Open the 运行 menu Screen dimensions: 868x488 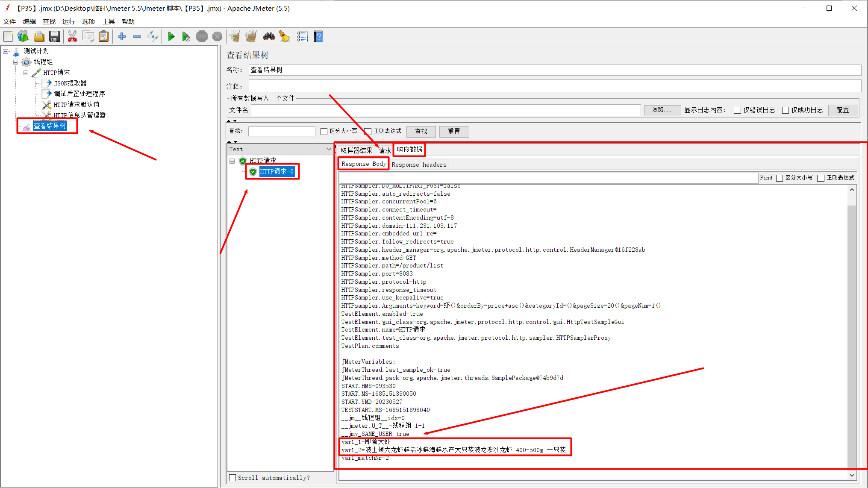[x=68, y=21]
